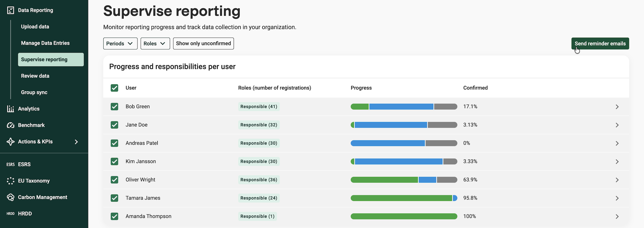Click the Carbon Management cloud icon
The width and height of the screenshot is (644, 228).
tap(10, 197)
